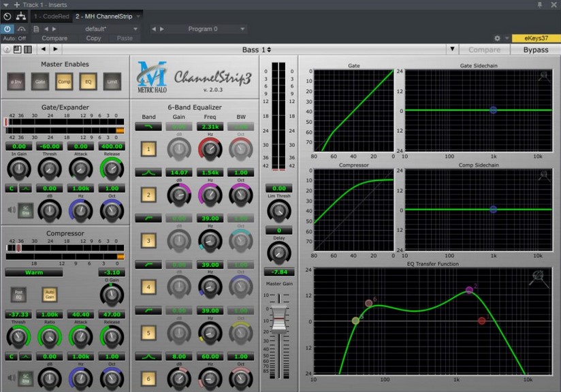
Task: Open the preset menu down-triangle
Action: pos(452,49)
